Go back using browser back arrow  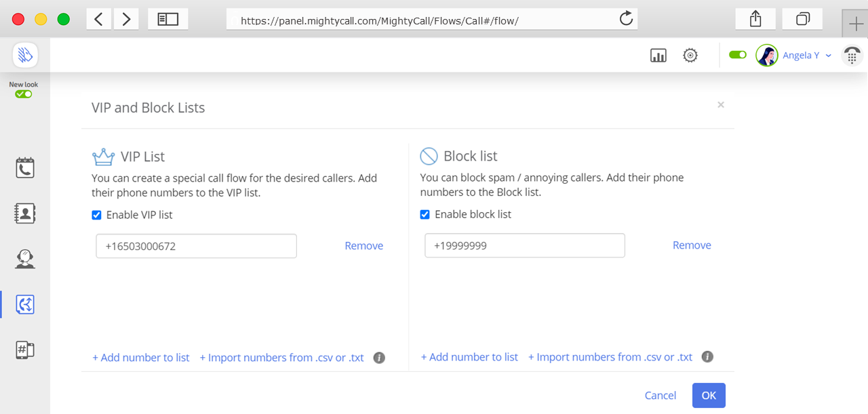[x=99, y=19]
